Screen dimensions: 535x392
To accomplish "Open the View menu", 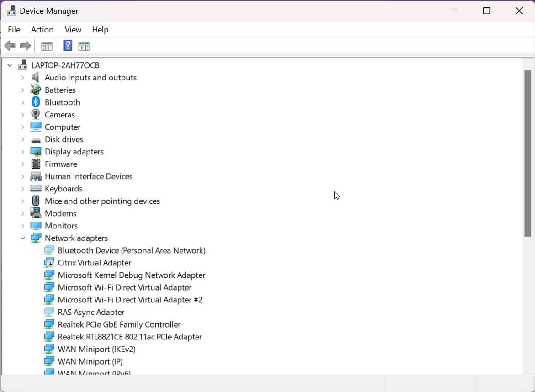I will (x=73, y=30).
